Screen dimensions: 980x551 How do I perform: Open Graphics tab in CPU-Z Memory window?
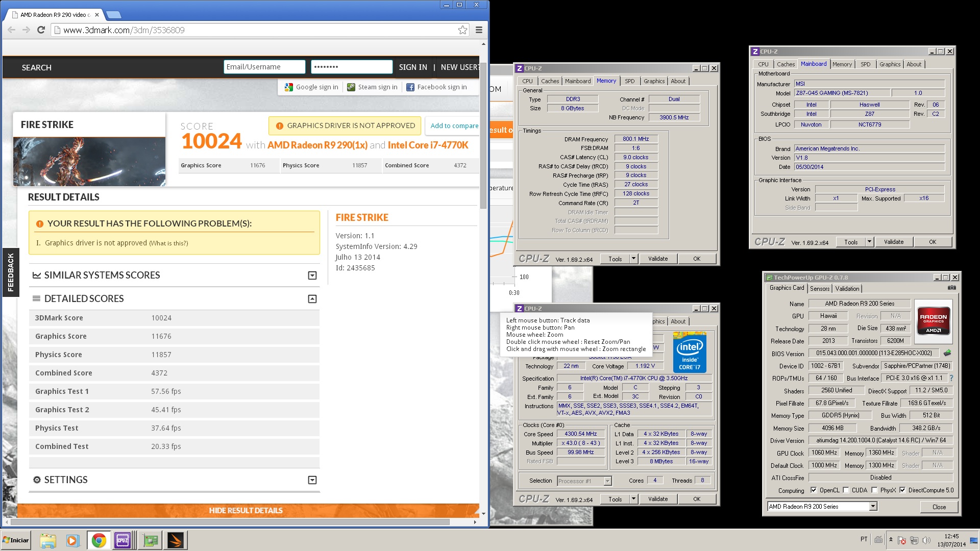coord(654,81)
